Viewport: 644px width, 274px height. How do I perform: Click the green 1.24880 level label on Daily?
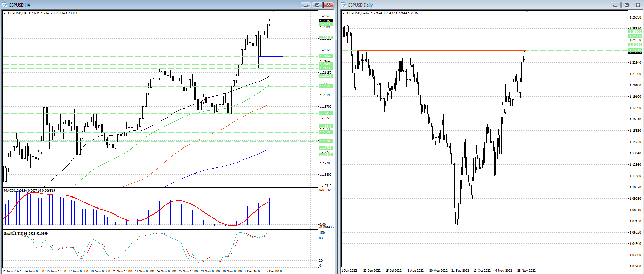[635, 36]
